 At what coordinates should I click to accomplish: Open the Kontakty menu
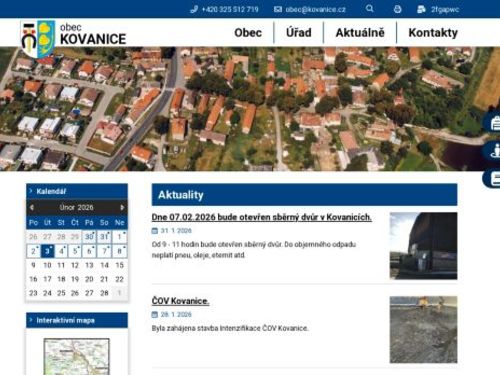click(x=433, y=33)
